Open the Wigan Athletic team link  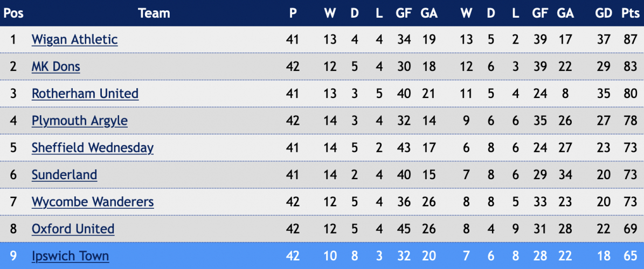point(74,39)
